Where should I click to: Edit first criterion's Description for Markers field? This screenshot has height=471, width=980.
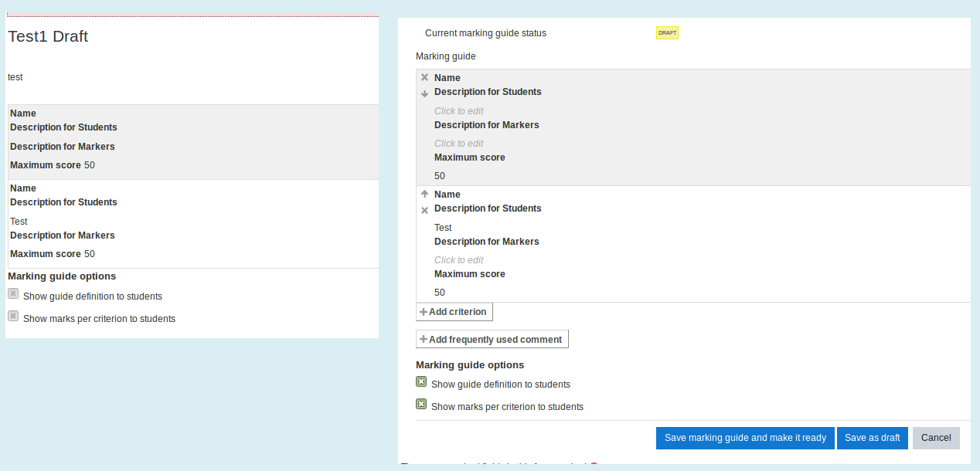pos(459,144)
